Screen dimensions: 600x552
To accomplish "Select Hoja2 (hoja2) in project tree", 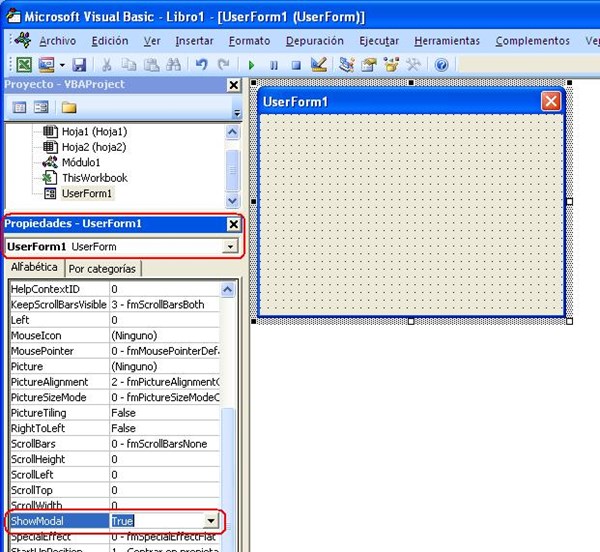I will click(94, 147).
